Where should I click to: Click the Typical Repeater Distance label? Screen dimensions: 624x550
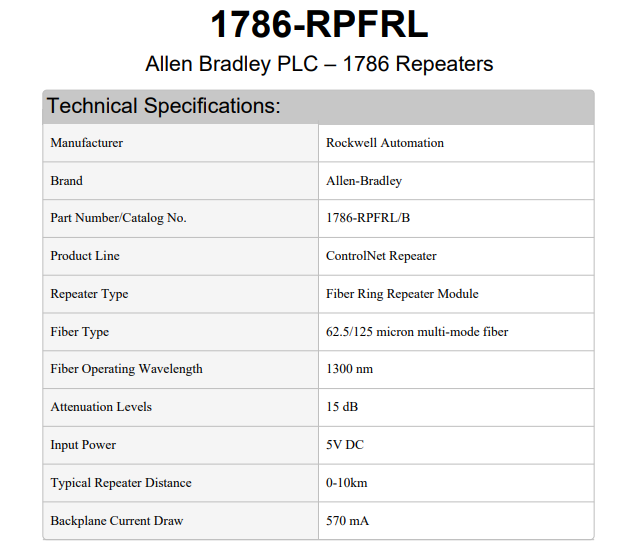[121, 483]
